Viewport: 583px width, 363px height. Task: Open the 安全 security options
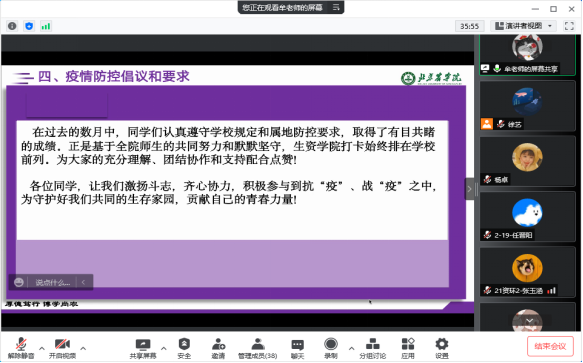pos(184,348)
